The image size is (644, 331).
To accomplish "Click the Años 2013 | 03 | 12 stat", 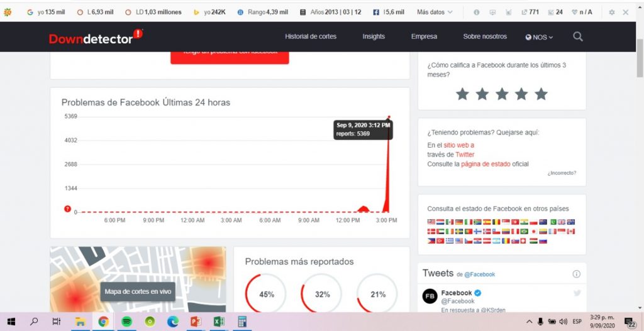I will pos(331,13).
